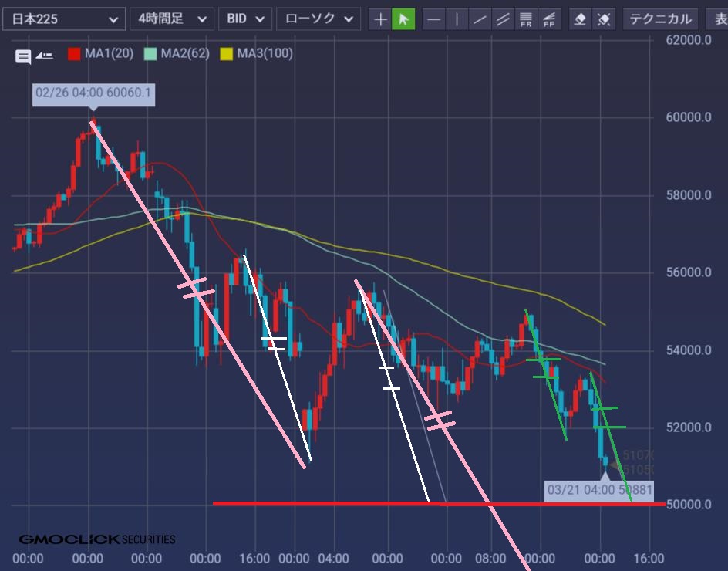728x571 pixels.
Task: Click the eraser tool icon
Action: click(581, 19)
